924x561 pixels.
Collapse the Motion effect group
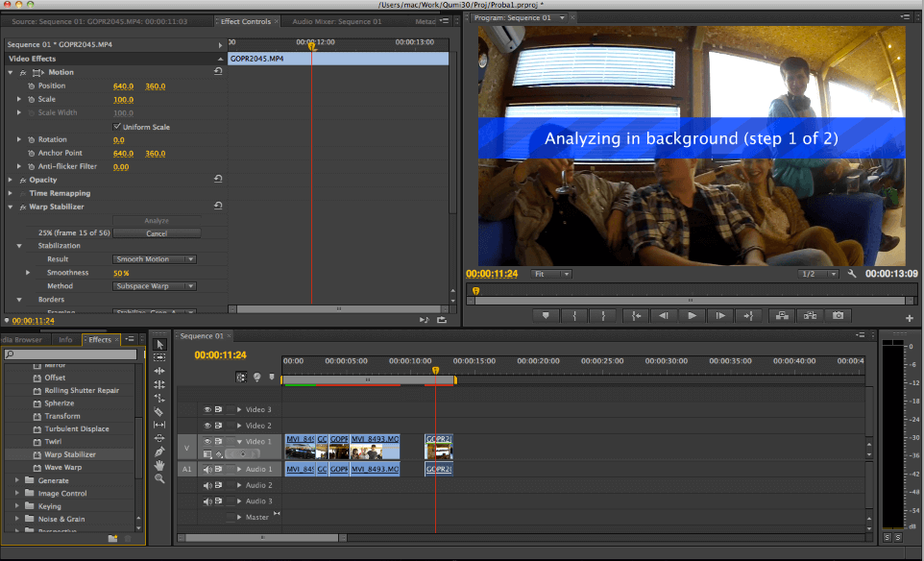[x=10, y=72]
